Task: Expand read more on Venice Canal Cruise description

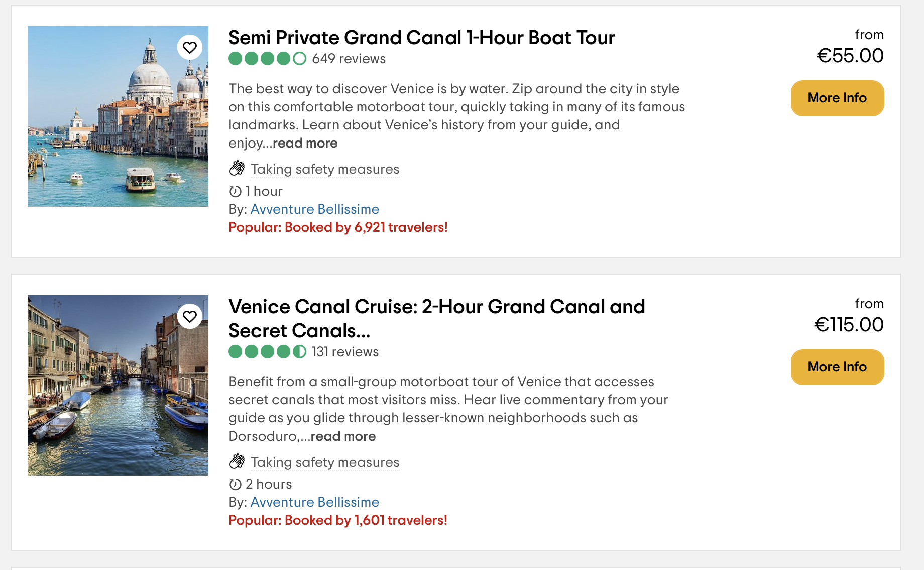Action: coord(343,436)
